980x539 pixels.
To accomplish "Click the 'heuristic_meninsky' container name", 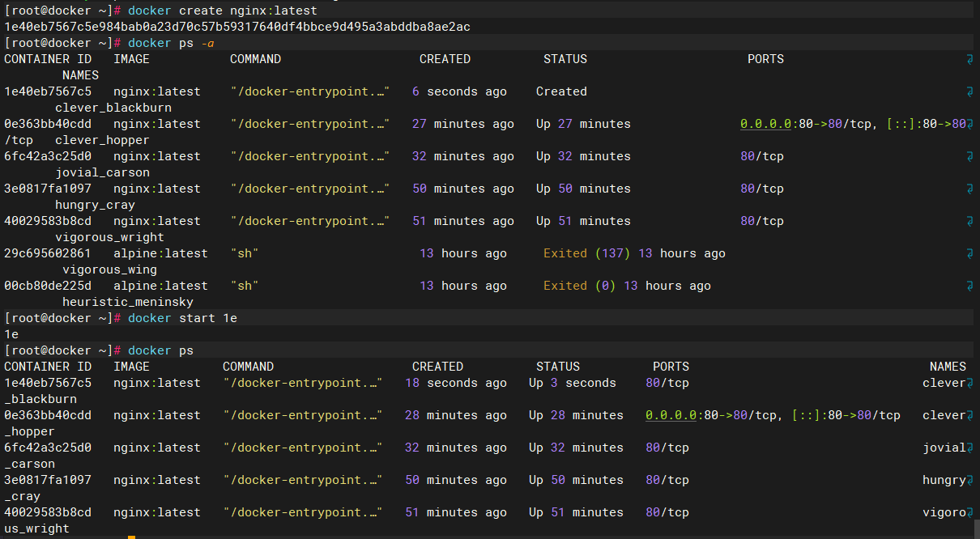I will (x=128, y=302).
